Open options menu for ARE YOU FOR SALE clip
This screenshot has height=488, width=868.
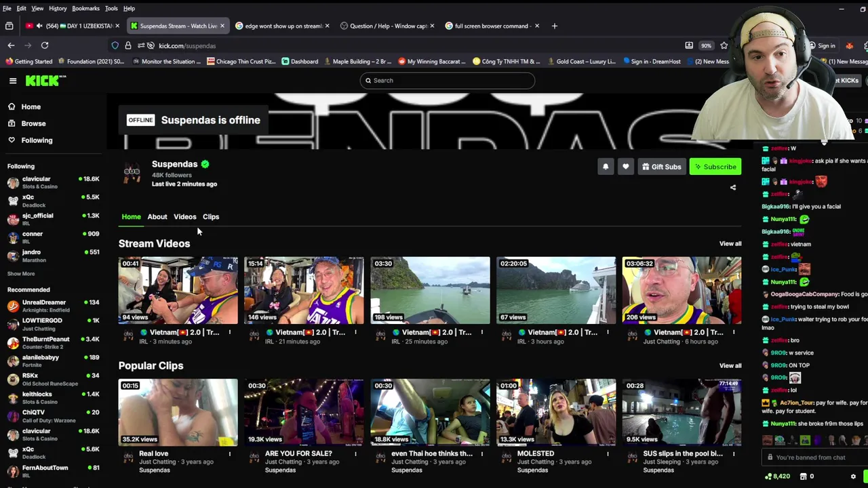pos(355,454)
